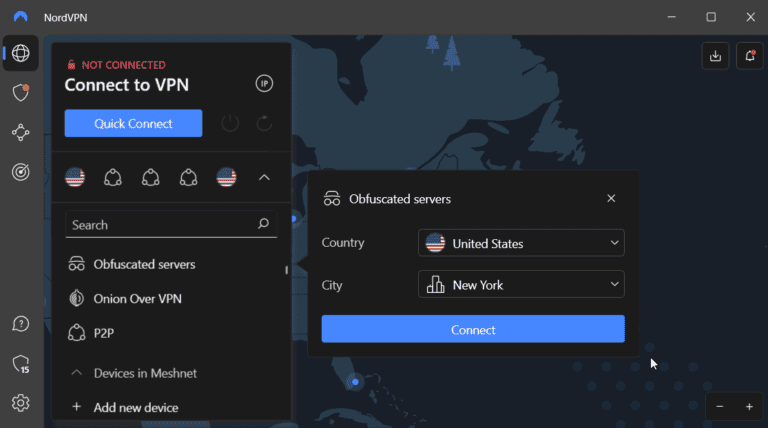Click the IP info circle icon
This screenshot has height=428, width=768.
[x=264, y=84]
